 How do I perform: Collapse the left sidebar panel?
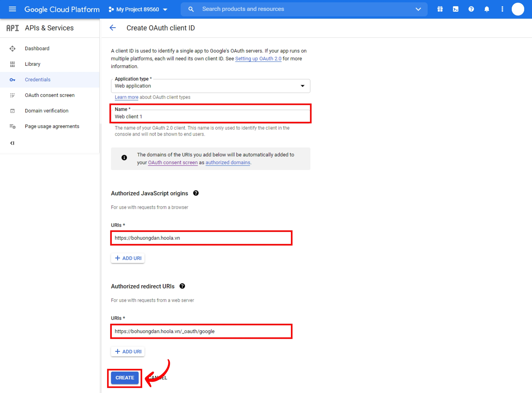pos(12,143)
